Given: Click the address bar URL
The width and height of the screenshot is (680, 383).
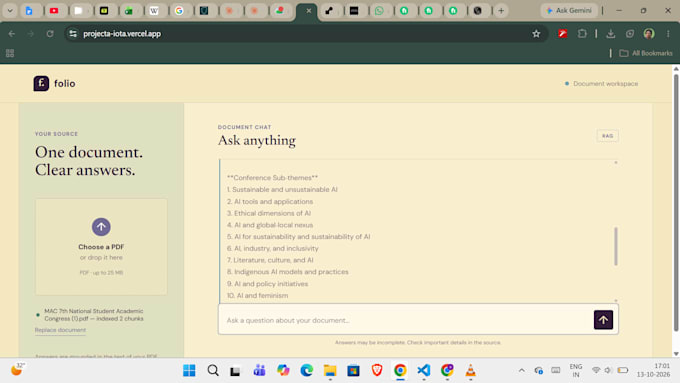Looking at the screenshot, I should click(x=122, y=34).
